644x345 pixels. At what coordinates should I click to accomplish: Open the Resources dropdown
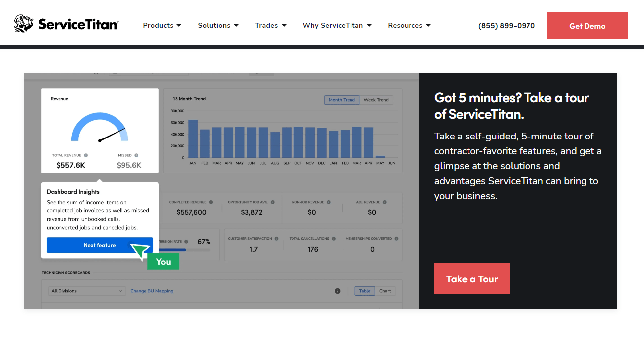[409, 25]
